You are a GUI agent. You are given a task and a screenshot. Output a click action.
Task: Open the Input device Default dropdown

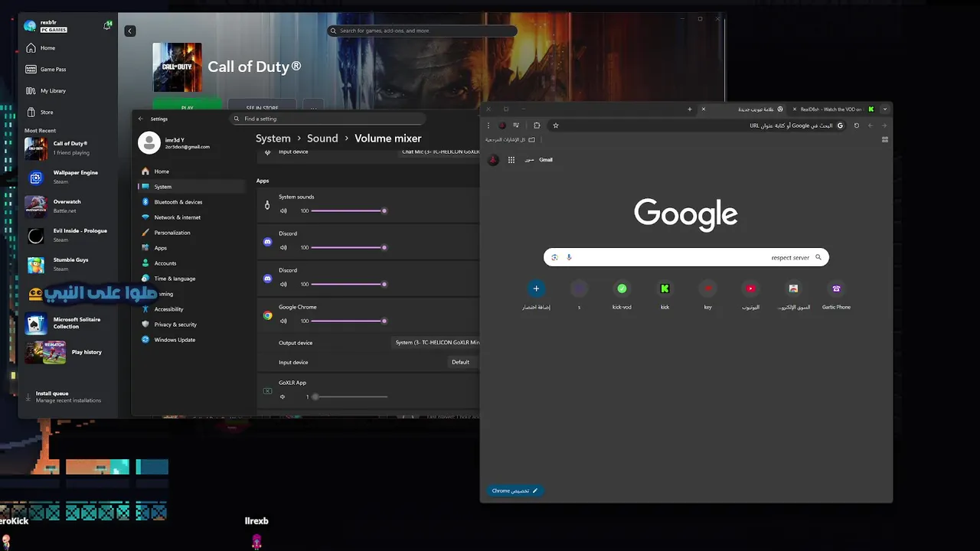click(x=461, y=362)
